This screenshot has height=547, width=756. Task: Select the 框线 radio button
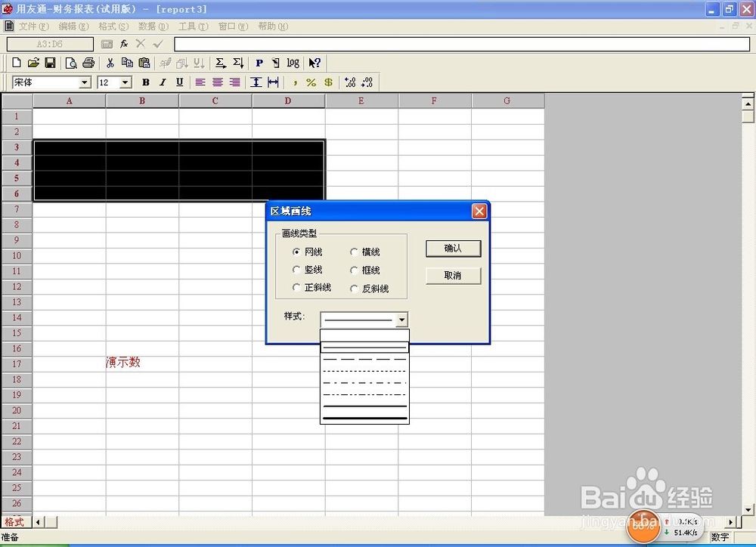(x=354, y=269)
